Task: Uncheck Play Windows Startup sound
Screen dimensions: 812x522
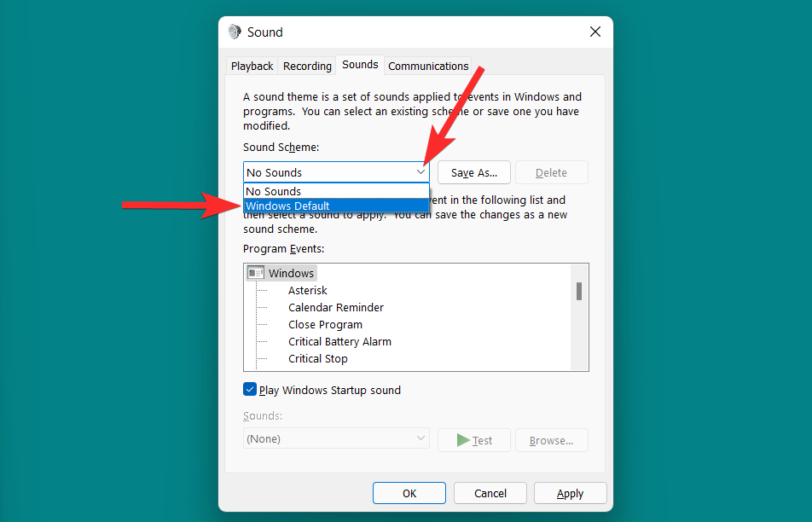Action: [250, 390]
